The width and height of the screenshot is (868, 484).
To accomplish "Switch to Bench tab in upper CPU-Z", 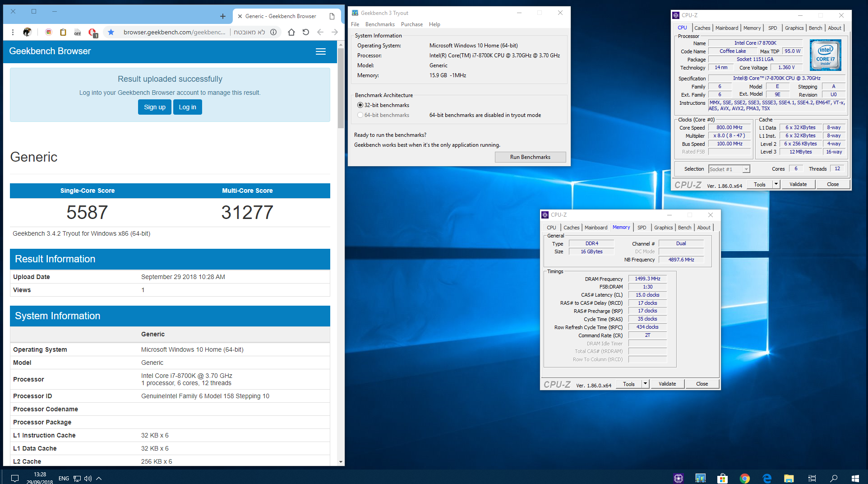I will pyautogui.click(x=815, y=28).
